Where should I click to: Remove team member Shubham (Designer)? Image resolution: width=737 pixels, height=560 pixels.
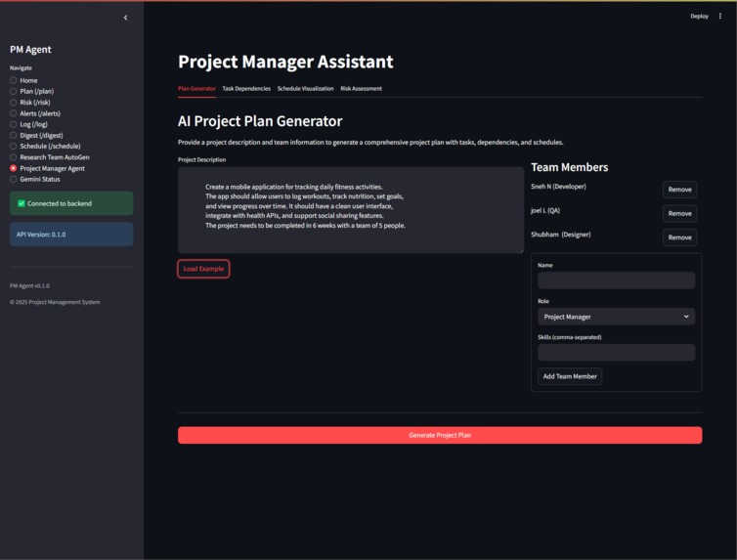tap(679, 237)
